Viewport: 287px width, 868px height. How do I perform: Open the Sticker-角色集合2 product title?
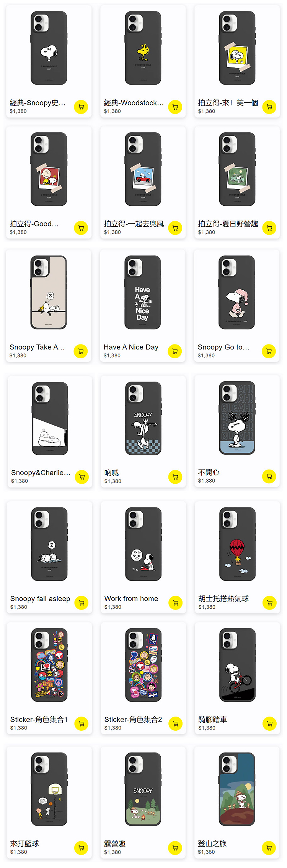pyautogui.click(x=133, y=720)
